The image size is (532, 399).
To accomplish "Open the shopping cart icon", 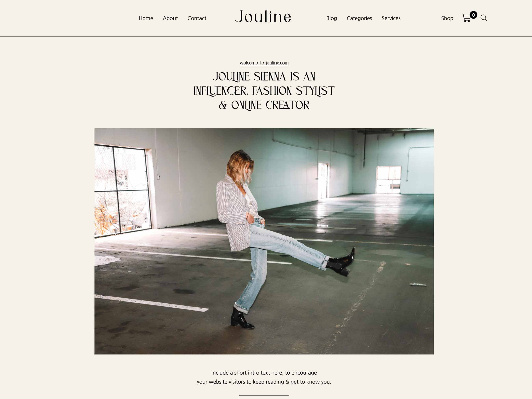I will 466,18.
